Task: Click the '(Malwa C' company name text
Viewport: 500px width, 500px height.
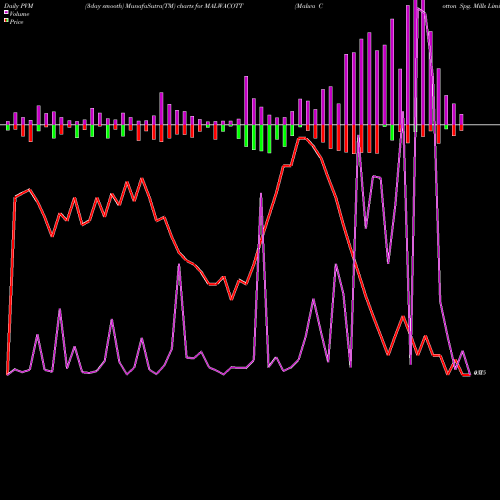Action: click(x=309, y=6)
